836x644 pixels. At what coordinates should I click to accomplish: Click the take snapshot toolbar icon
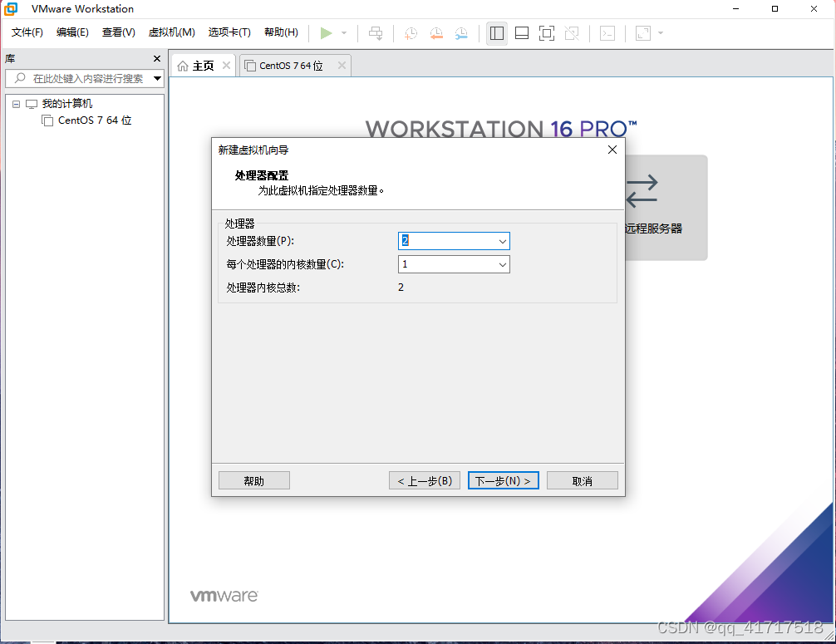pos(411,33)
